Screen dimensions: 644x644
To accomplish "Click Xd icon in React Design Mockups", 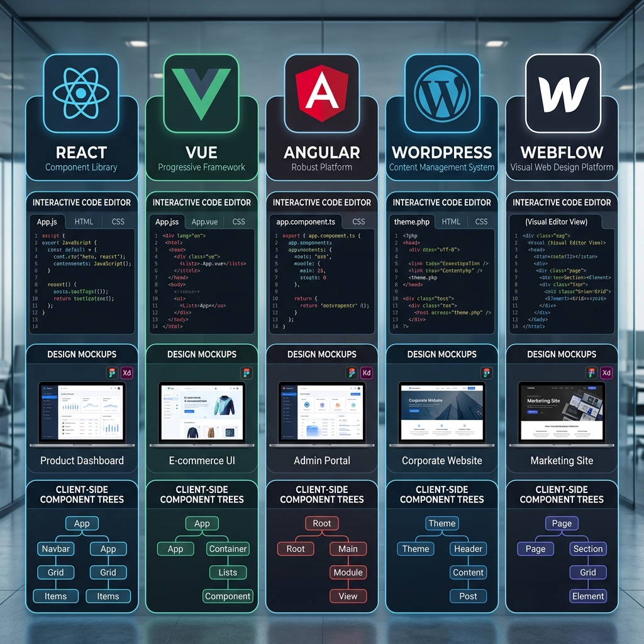I will click(x=127, y=373).
